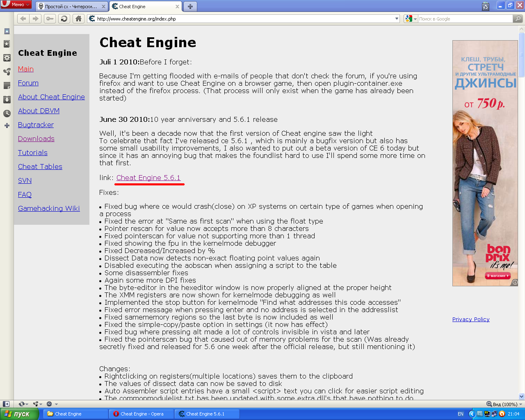Image resolution: width=525 pixels, height=420 pixels.
Task: Click the Opera Unite status bar icon
Action: point(36,404)
